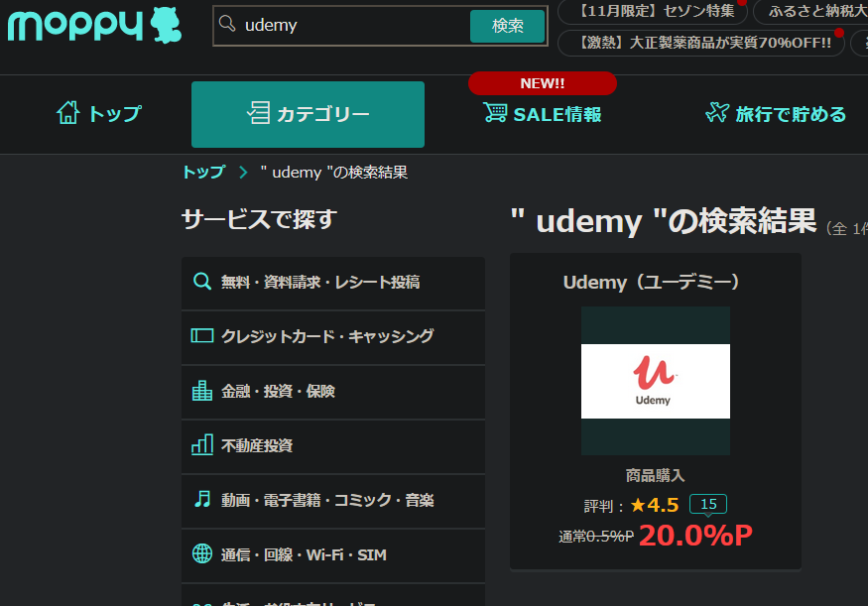Click the house icon beside トップ
The image size is (868, 606).
coord(67,112)
